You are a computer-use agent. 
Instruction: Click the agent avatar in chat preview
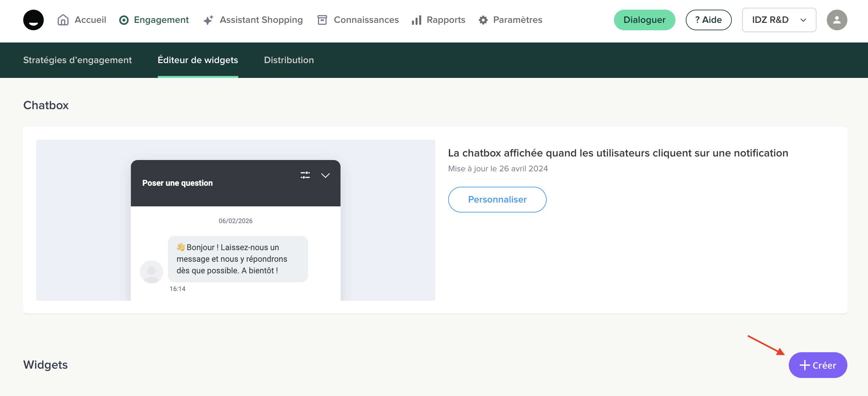tap(151, 272)
